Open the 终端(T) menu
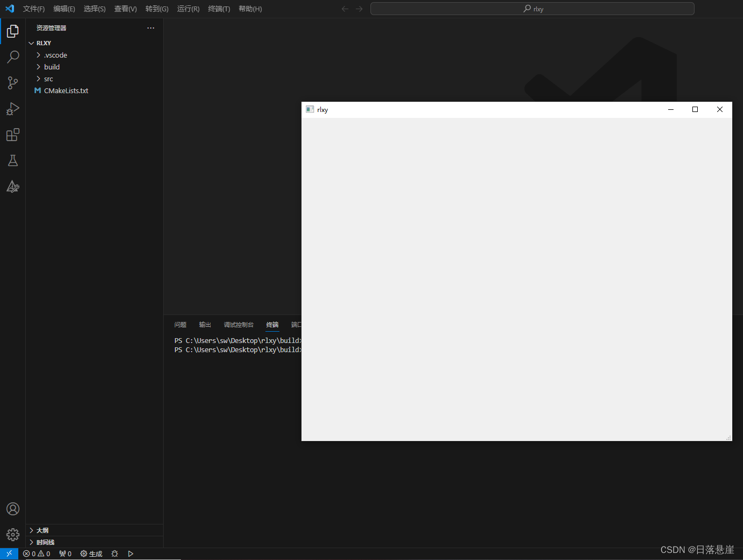The image size is (743, 560). click(x=219, y=9)
